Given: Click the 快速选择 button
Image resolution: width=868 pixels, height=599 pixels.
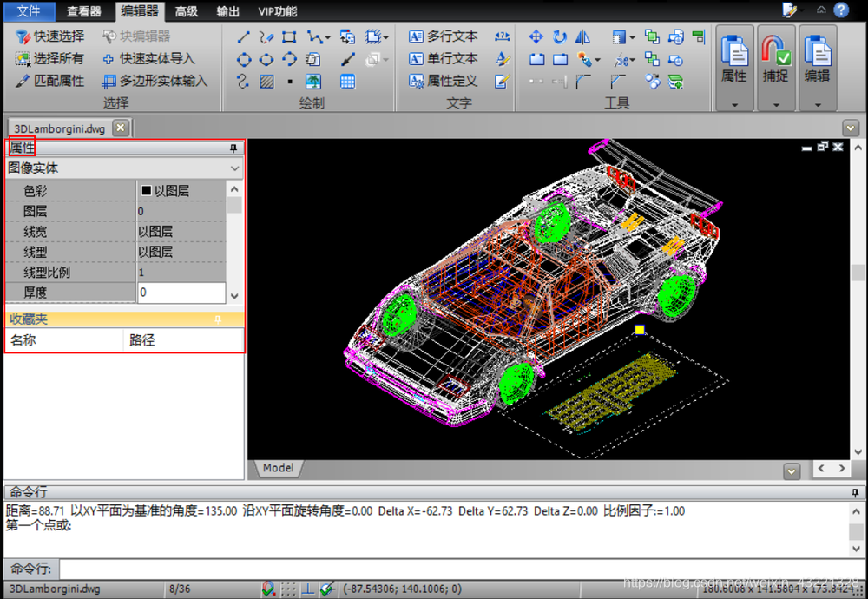Looking at the screenshot, I should coord(49,36).
